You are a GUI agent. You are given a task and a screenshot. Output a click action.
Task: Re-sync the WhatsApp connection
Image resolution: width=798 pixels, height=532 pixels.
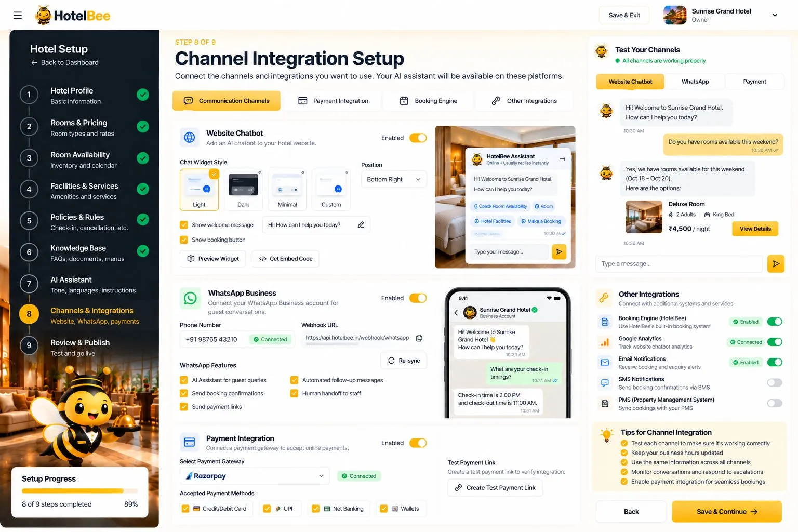[x=404, y=361]
